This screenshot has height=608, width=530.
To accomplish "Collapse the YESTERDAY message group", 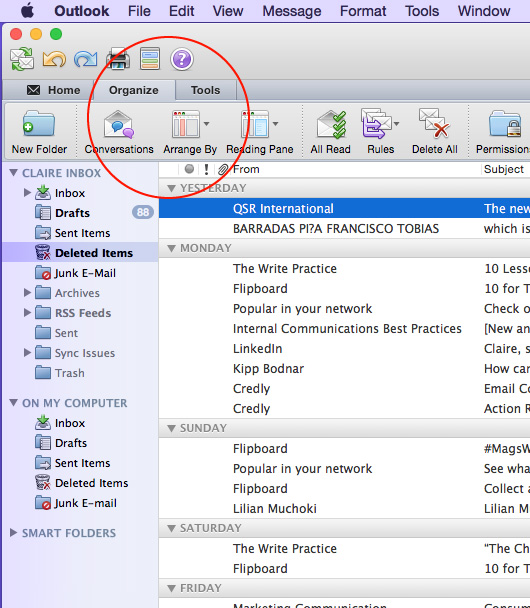I will pyautogui.click(x=171, y=188).
